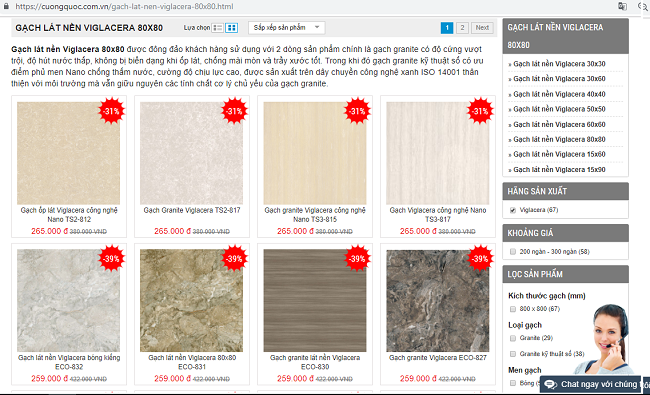
Task: Open Gạch lát nền Viglacera 40x40 category
Action: pos(559,94)
